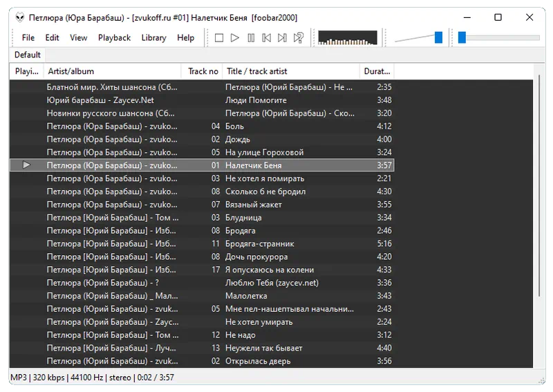
Task: Click the Stop playback button
Action: [x=219, y=38]
